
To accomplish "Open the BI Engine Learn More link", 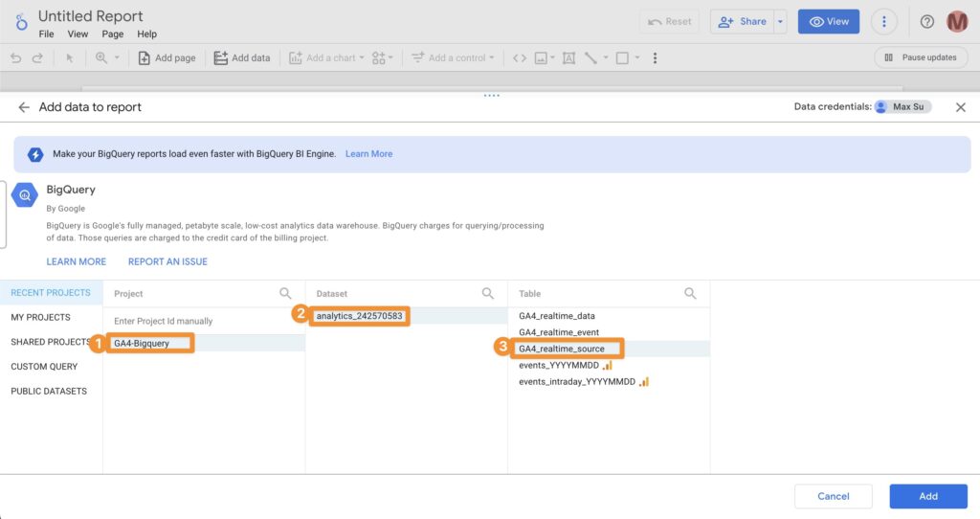I will click(368, 154).
